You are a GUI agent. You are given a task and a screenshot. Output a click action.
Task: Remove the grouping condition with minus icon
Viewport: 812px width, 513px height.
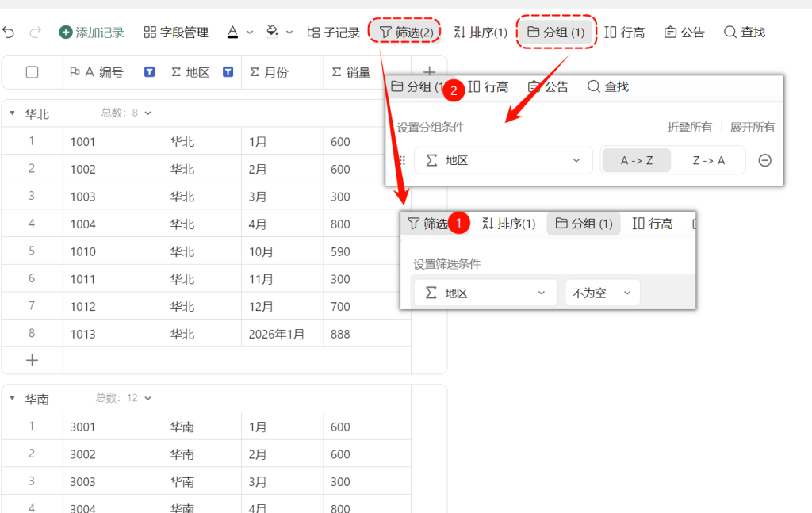(x=765, y=160)
